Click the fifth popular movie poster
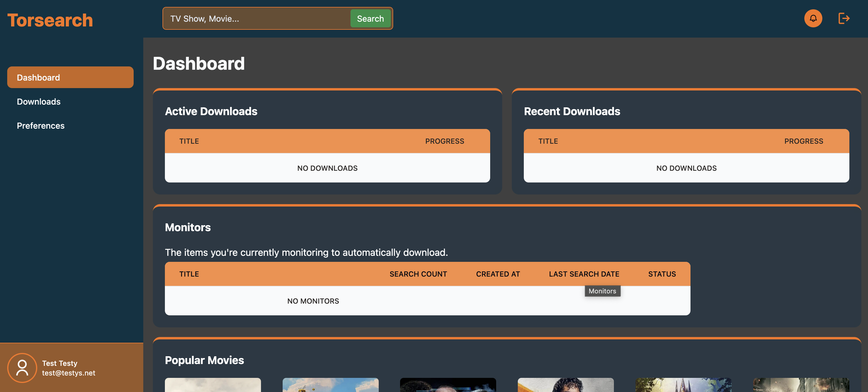Viewport: 868px width, 392px height. (683, 385)
